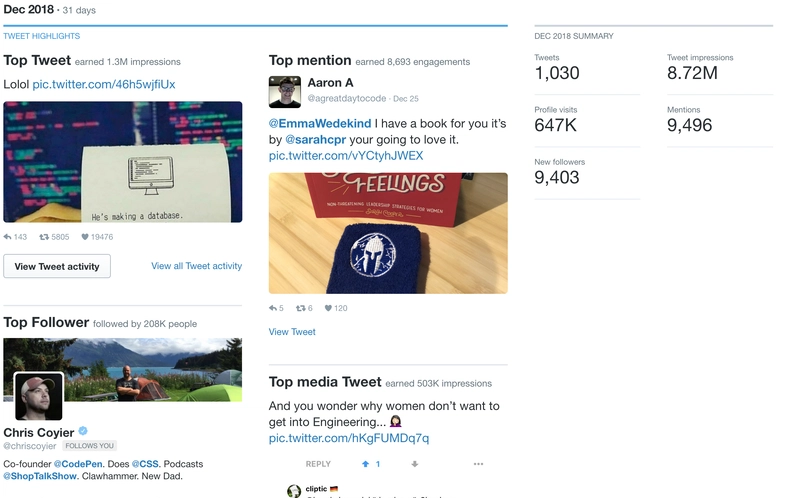Viewport: 800px width, 498px height.
Task: Open the View Tweet link under Top mention
Action: [292, 332]
